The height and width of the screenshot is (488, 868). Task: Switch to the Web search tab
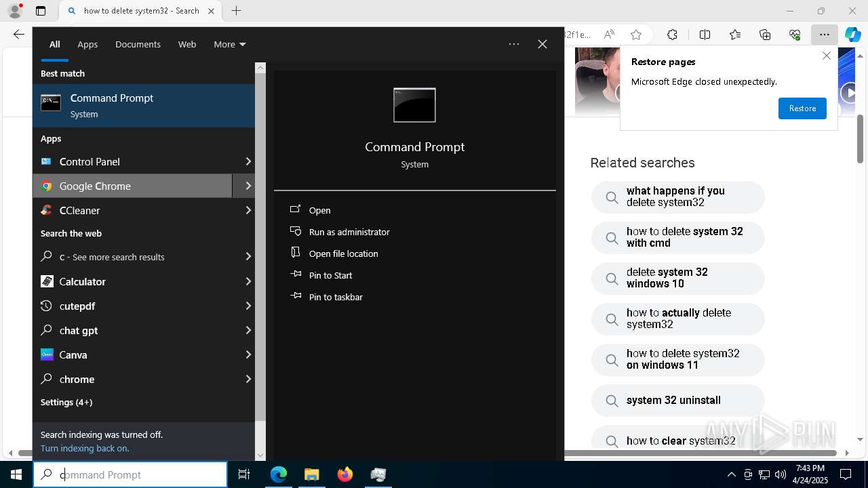coord(187,44)
